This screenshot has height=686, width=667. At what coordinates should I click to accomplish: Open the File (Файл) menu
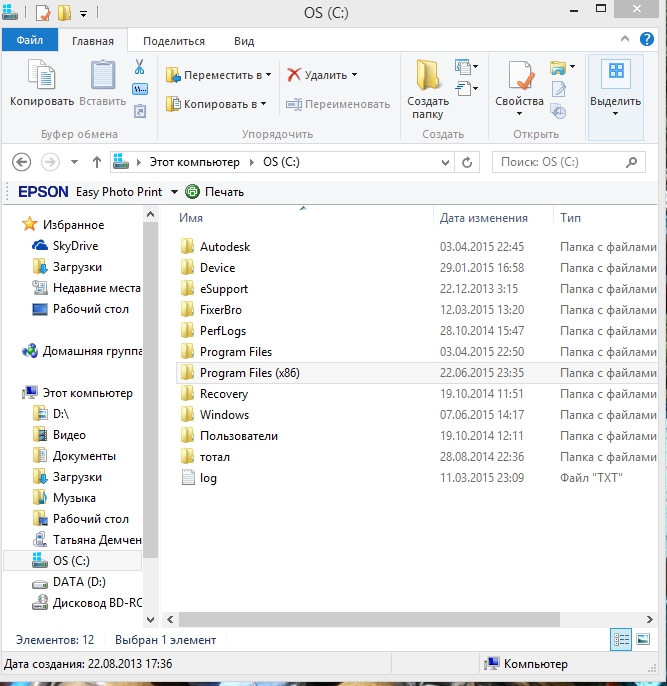pos(29,41)
